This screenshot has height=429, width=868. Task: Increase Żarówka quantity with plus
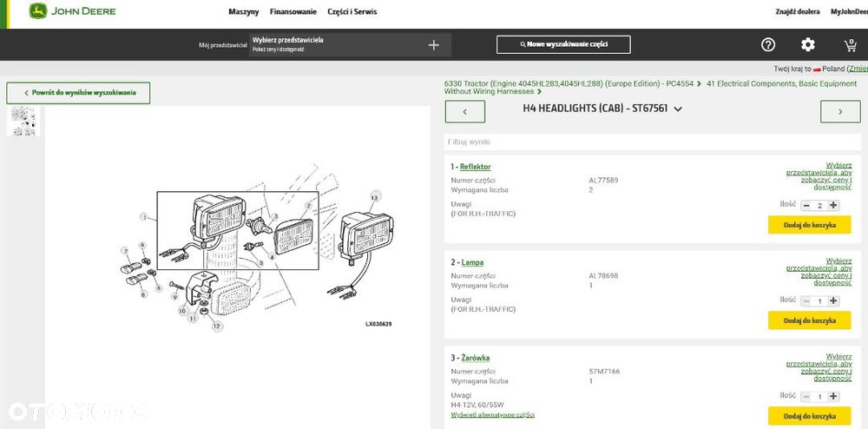pyautogui.click(x=833, y=396)
